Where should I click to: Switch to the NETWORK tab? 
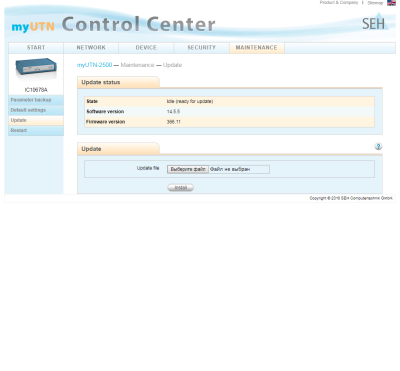tap(91, 48)
